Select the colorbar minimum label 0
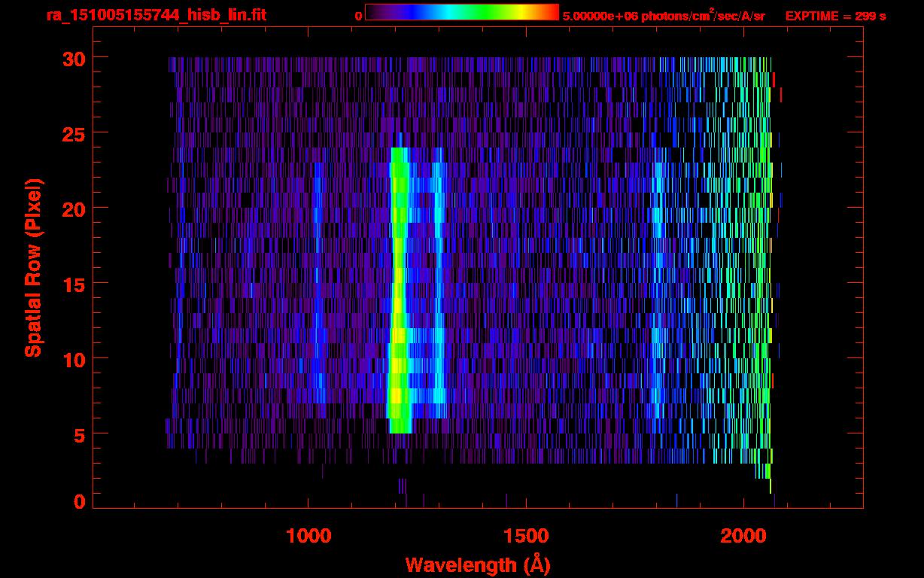 (358, 16)
